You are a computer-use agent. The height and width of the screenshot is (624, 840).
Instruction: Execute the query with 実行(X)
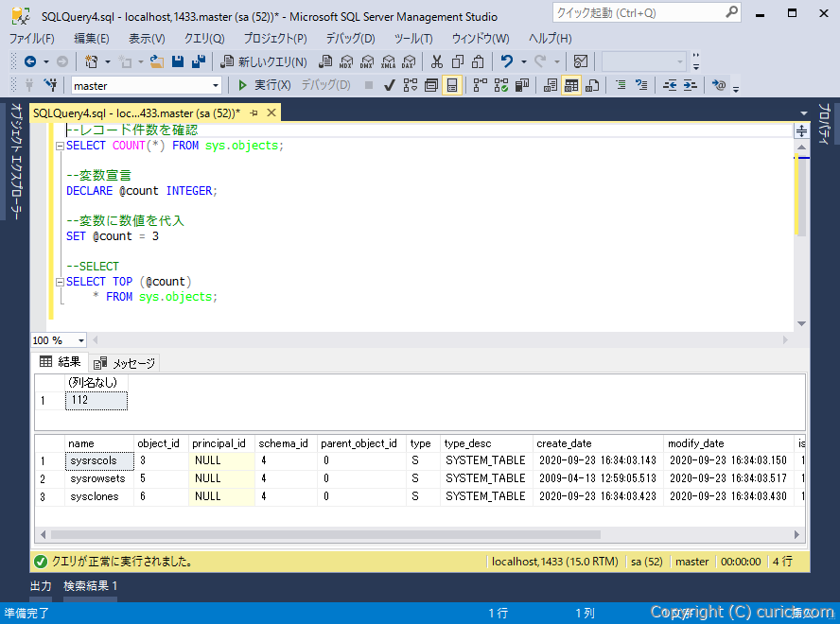(x=267, y=83)
